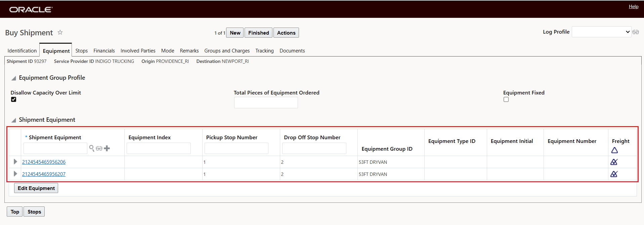Click into the Drop Off Stop Number field
This screenshot has height=225, width=644.
click(x=314, y=148)
